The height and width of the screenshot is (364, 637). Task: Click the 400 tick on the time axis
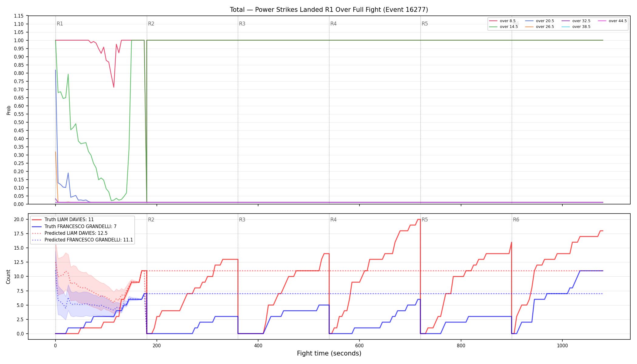click(x=258, y=345)
